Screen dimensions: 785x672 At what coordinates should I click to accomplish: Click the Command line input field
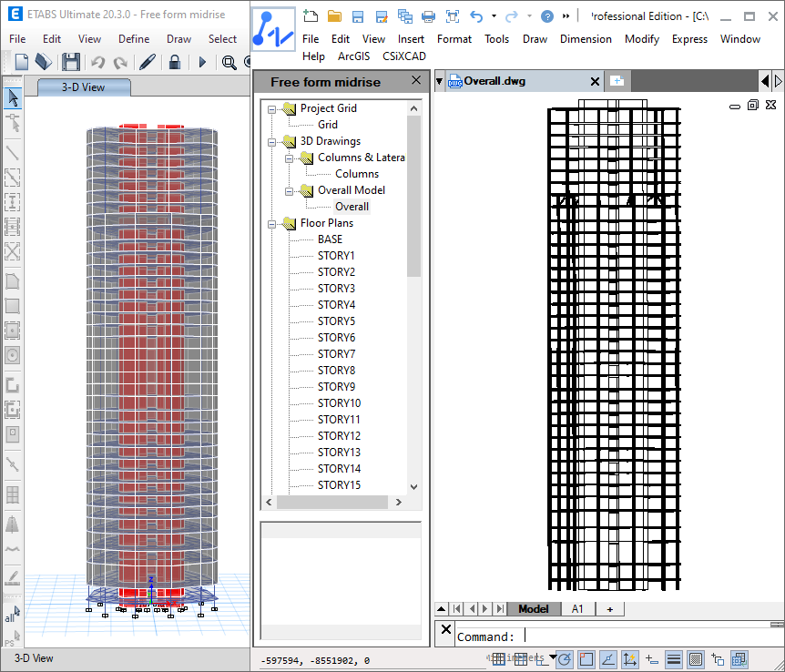(637, 636)
